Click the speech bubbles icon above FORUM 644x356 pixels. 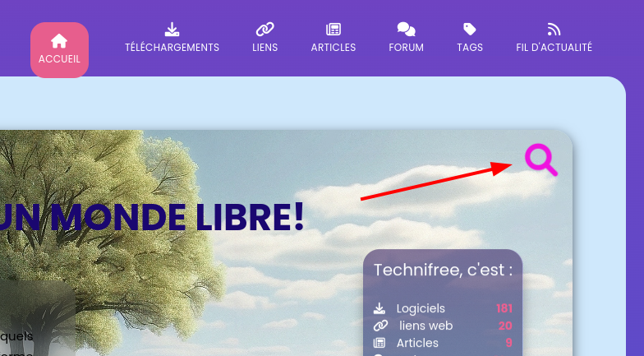(406, 30)
